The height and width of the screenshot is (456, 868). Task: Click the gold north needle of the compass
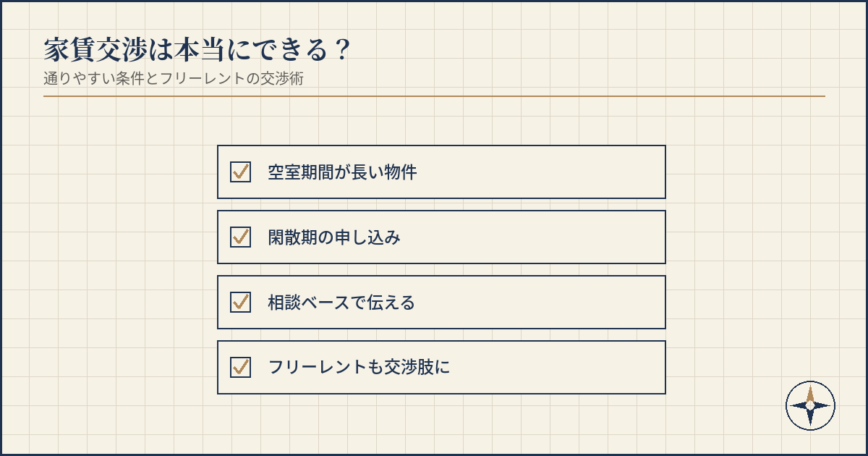[810, 393]
